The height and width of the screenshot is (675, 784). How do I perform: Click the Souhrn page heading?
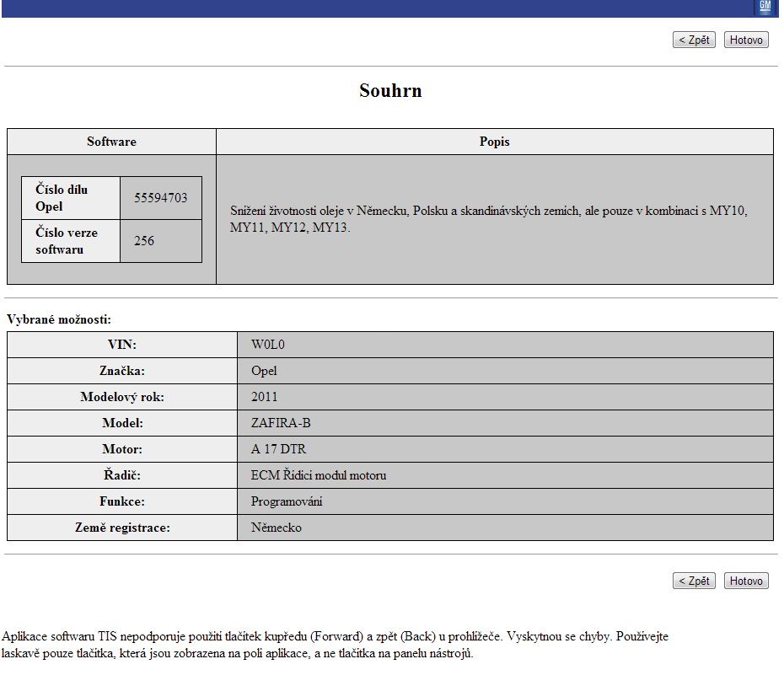pos(390,91)
